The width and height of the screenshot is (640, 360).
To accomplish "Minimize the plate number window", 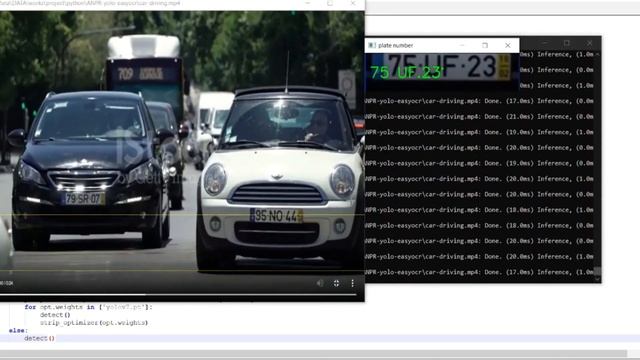I will tap(462, 45).
